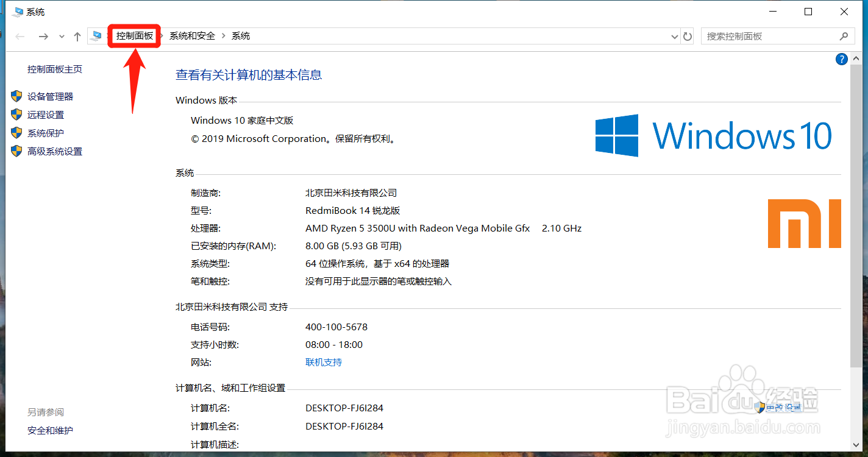Screen dimensions: 868x457
Task: Click the support hours 08:00 - 18:00
Action: 334,345
